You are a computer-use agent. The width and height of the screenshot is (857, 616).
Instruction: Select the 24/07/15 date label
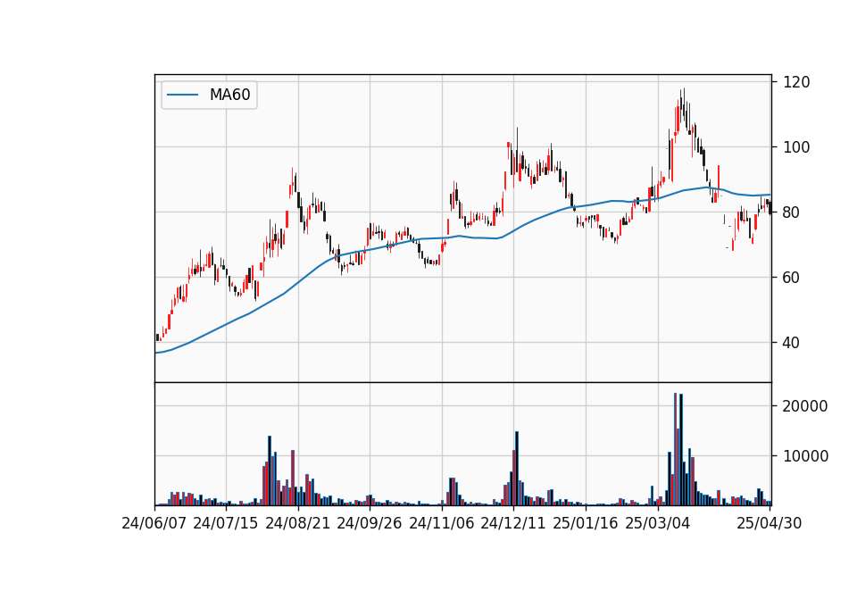(x=225, y=523)
